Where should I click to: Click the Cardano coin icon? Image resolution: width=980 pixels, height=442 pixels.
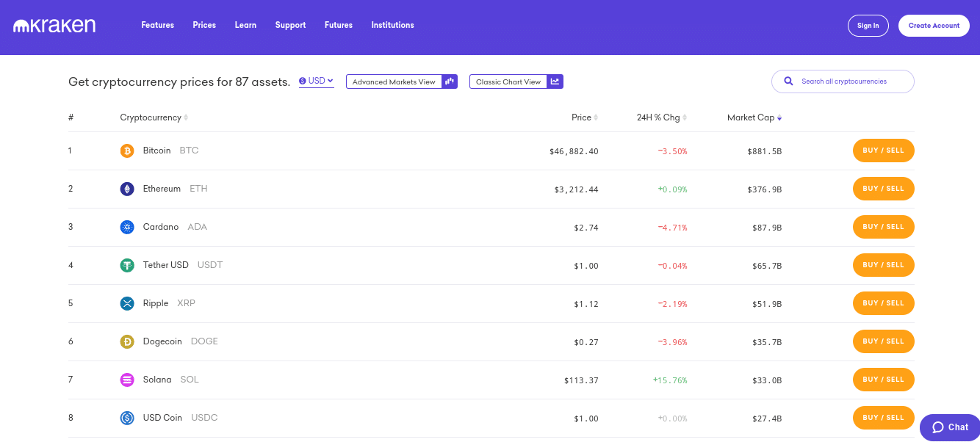[127, 227]
